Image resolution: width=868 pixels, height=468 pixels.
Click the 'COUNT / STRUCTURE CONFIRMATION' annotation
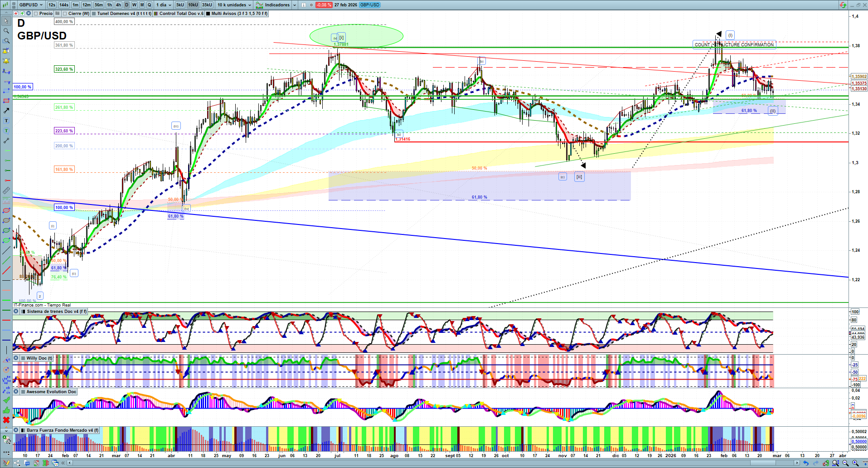pos(734,44)
